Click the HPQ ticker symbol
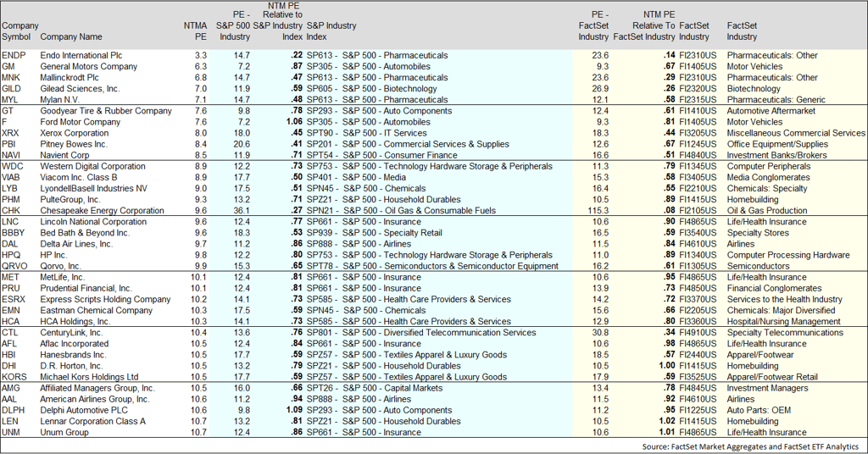868x454 pixels. [x=11, y=255]
